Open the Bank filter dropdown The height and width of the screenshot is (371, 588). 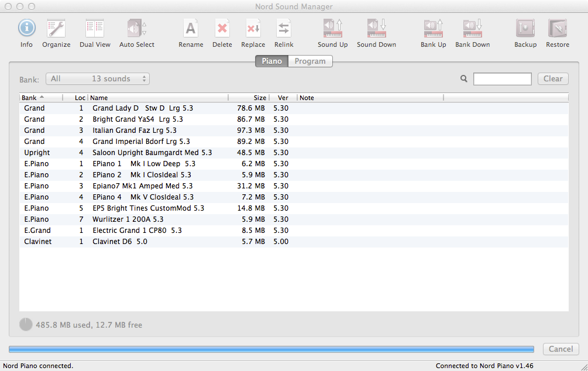[x=98, y=79]
